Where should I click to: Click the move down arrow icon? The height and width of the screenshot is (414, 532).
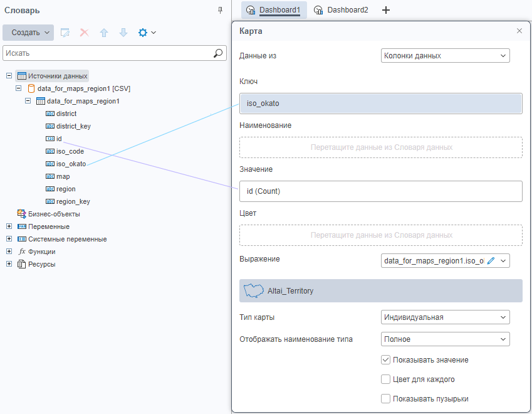pyautogui.click(x=123, y=32)
